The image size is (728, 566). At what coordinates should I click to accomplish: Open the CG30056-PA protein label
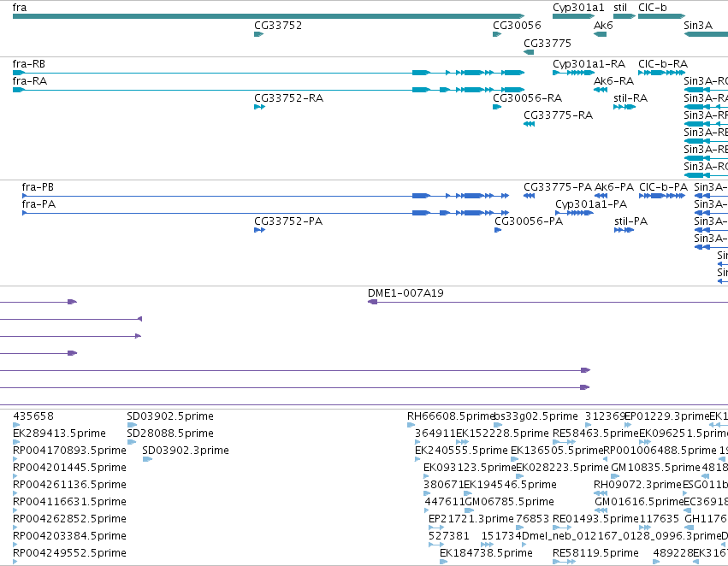(529, 221)
